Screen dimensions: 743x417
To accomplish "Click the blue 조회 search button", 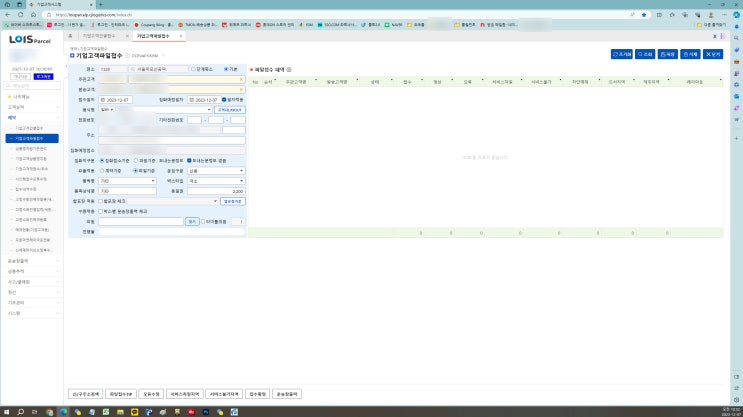I will click(x=645, y=54).
